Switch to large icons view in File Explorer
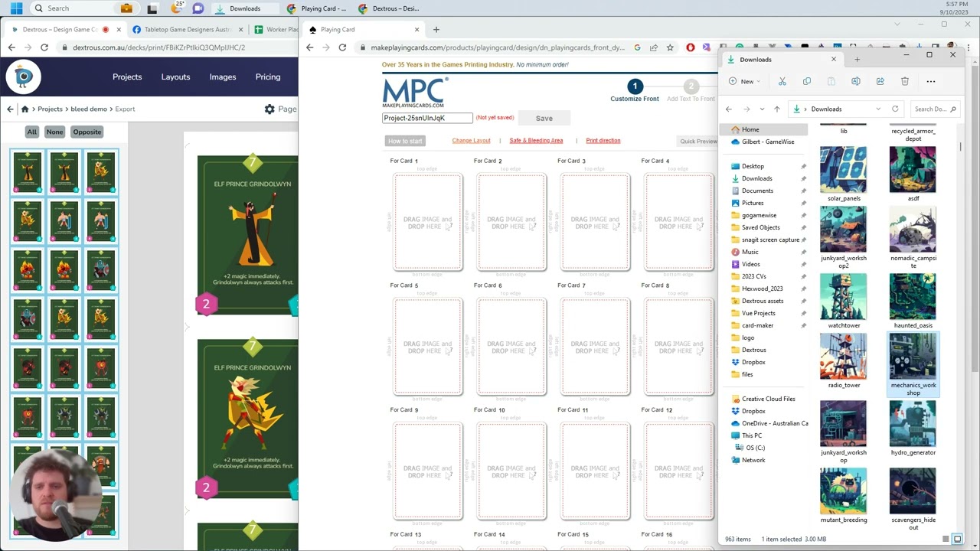Screen dimensions: 980x551 957,540
